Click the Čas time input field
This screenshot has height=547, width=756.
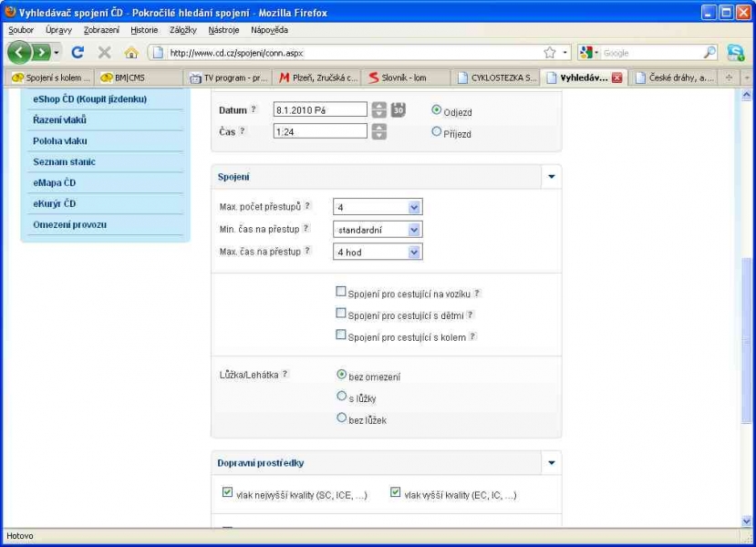click(320, 131)
